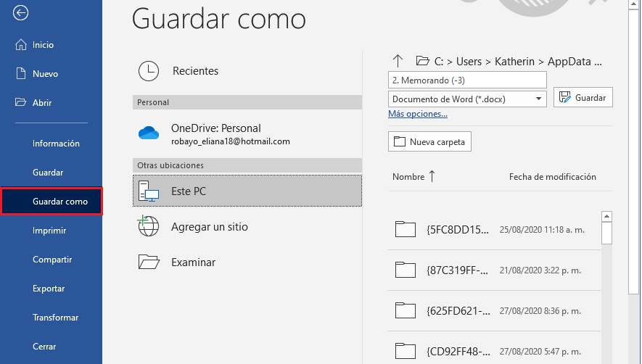The height and width of the screenshot is (364, 642).
Task: Click the date 25/08/2020 11:18 a. m.
Action: (542, 230)
